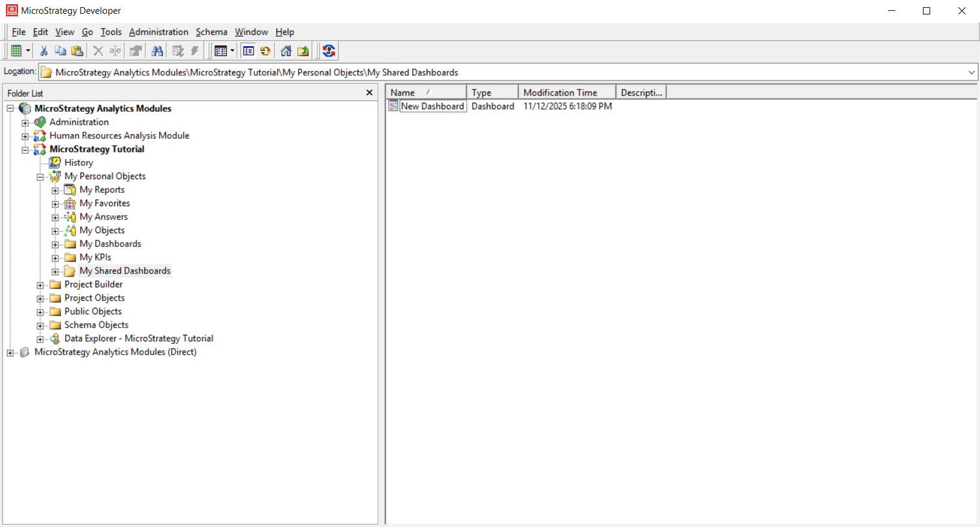Viewport: 980px width, 527px height.
Task: Expand the My Objects folder node
Action: [55, 231]
